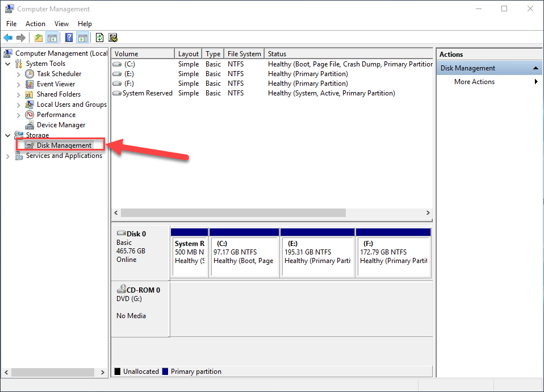Viewport: 544px width, 392px height.
Task: Click the blue Primary partition legend swatch
Action: click(x=165, y=372)
